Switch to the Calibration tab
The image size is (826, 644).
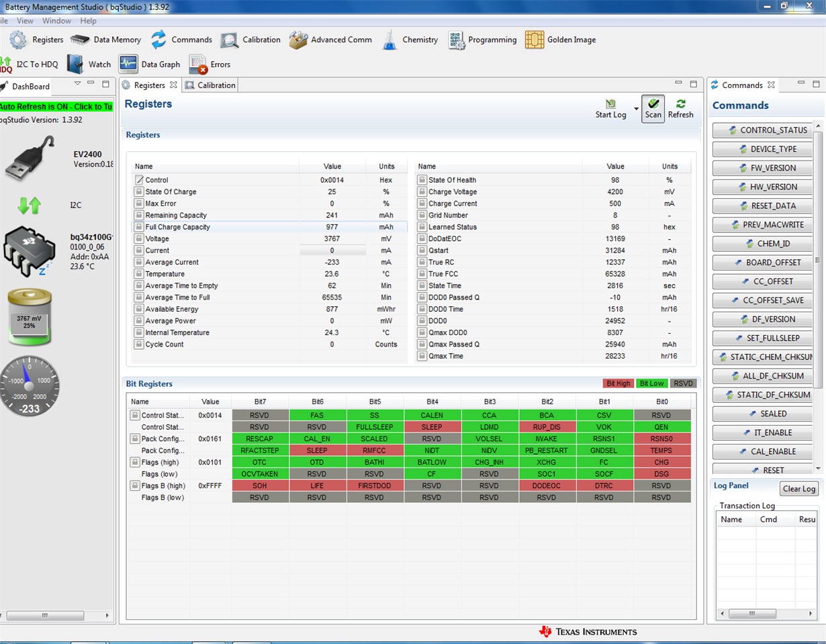tap(210, 85)
